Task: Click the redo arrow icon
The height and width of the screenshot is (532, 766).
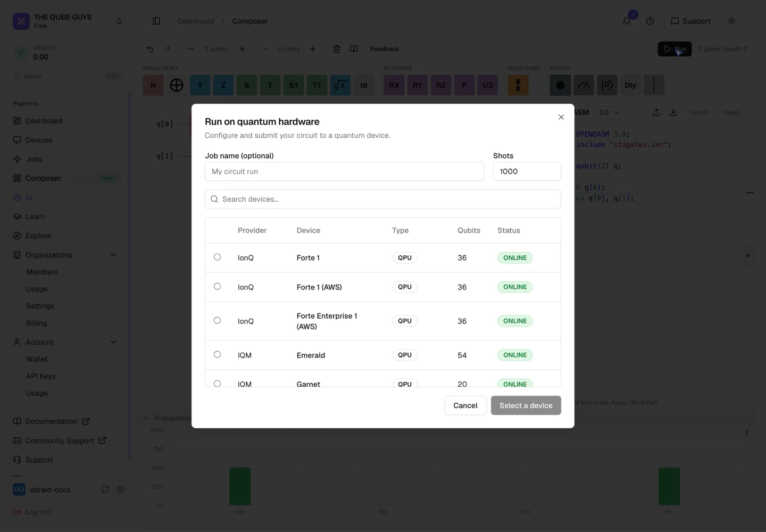Action: click(x=167, y=49)
